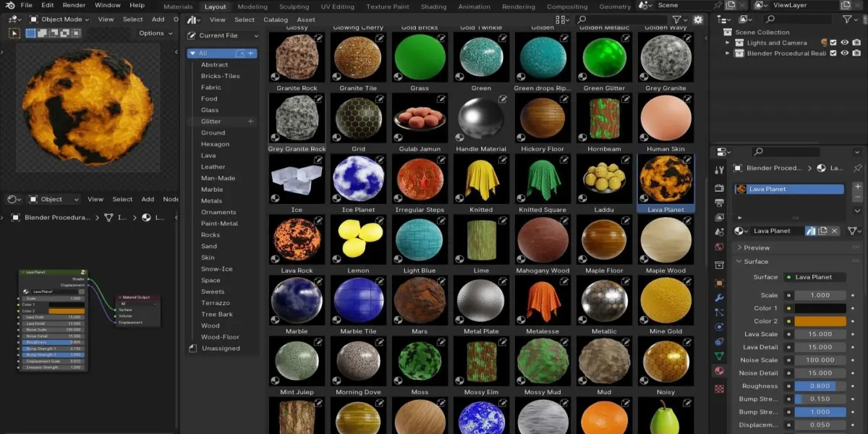Viewport: 868px width, 434px height.
Task: Hide Blender Procedural collection with eye icon
Action: click(x=845, y=54)
